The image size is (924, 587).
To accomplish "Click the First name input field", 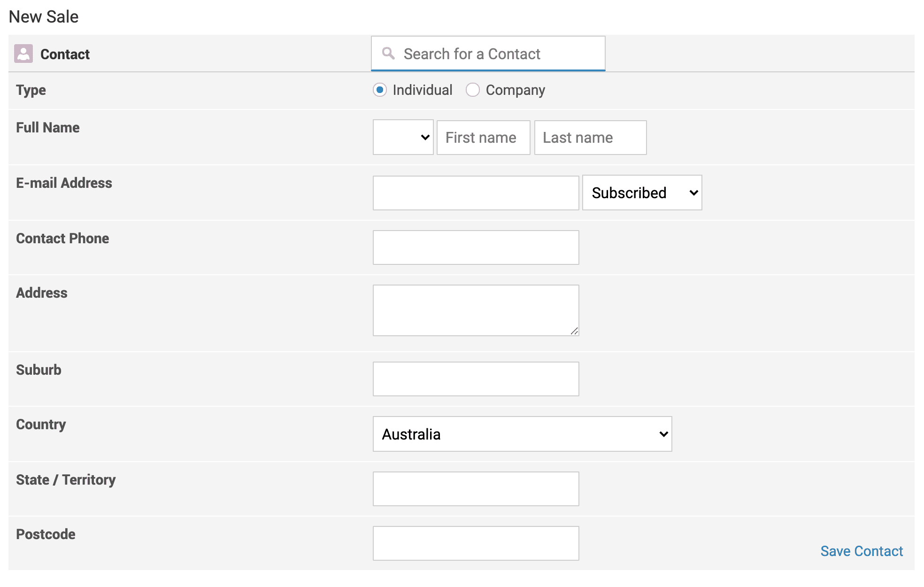I will [484, 138].
